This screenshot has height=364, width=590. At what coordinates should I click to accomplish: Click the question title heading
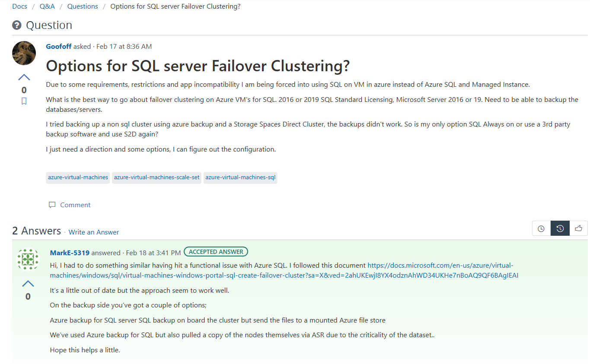click(x=198, y=66)
